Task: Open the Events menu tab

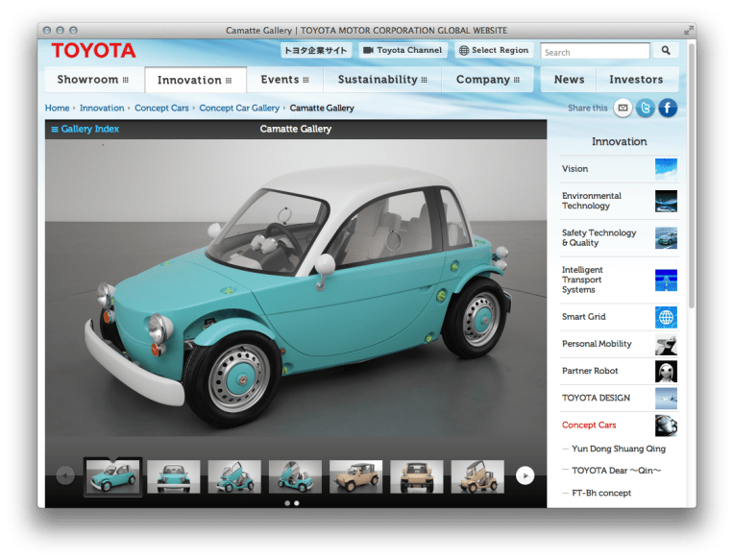Action: pyautogui.click(x=284, y=80)
